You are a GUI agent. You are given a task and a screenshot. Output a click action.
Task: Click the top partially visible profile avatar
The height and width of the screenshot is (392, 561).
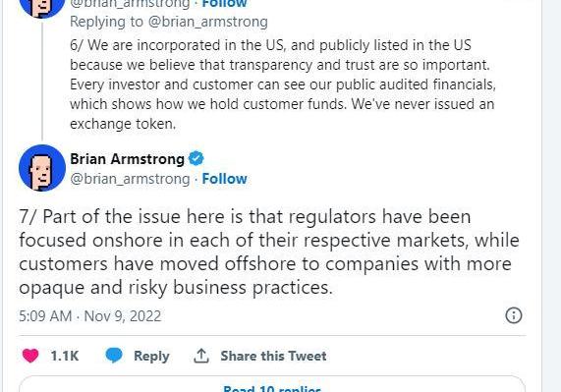tap(42, 7)
